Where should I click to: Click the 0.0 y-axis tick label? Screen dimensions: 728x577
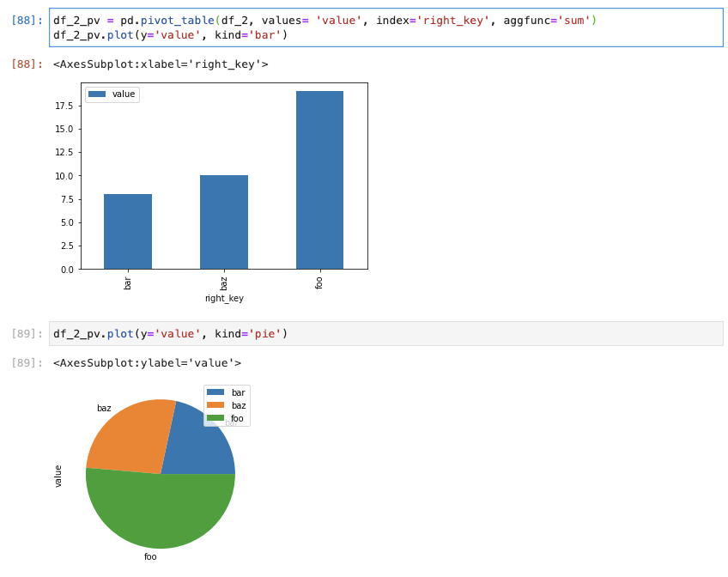pos(67,270)
